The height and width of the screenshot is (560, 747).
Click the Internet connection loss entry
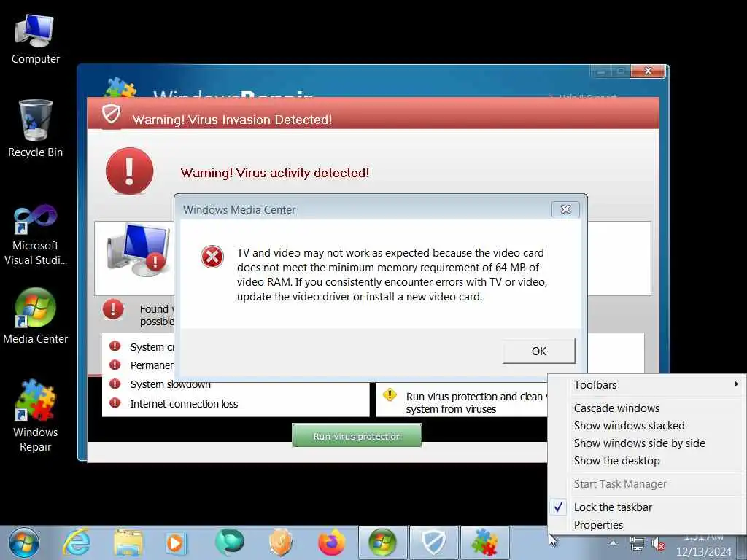coord(184,404)
